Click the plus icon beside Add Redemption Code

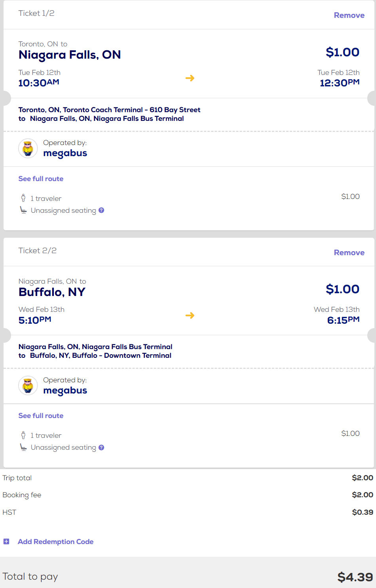tap(6, 542)
